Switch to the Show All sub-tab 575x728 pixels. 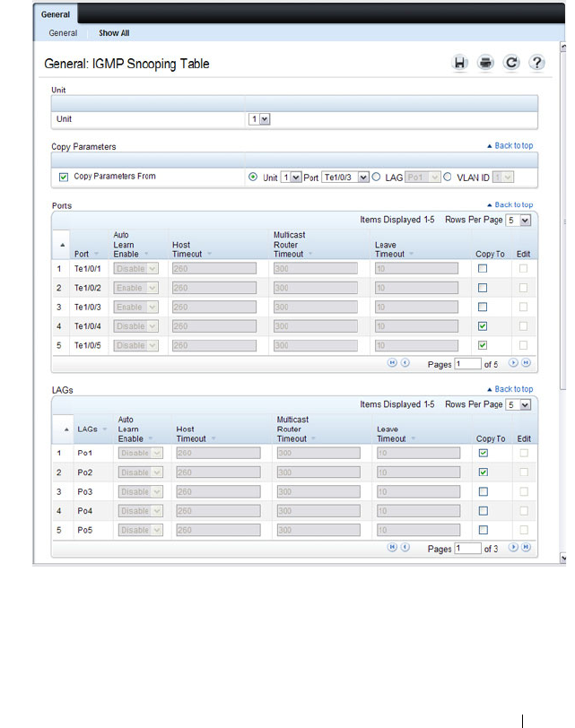[114, 33]
